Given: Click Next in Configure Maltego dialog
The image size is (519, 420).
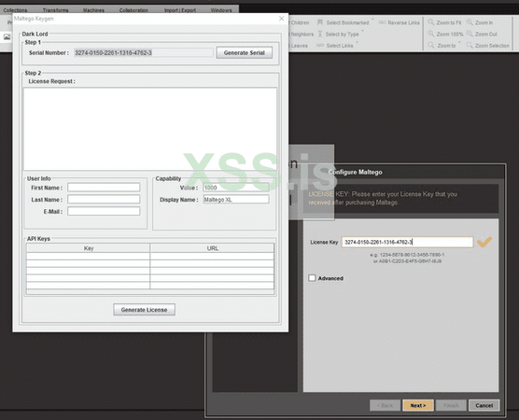Looking at the screenshot, I should point(418,405).
